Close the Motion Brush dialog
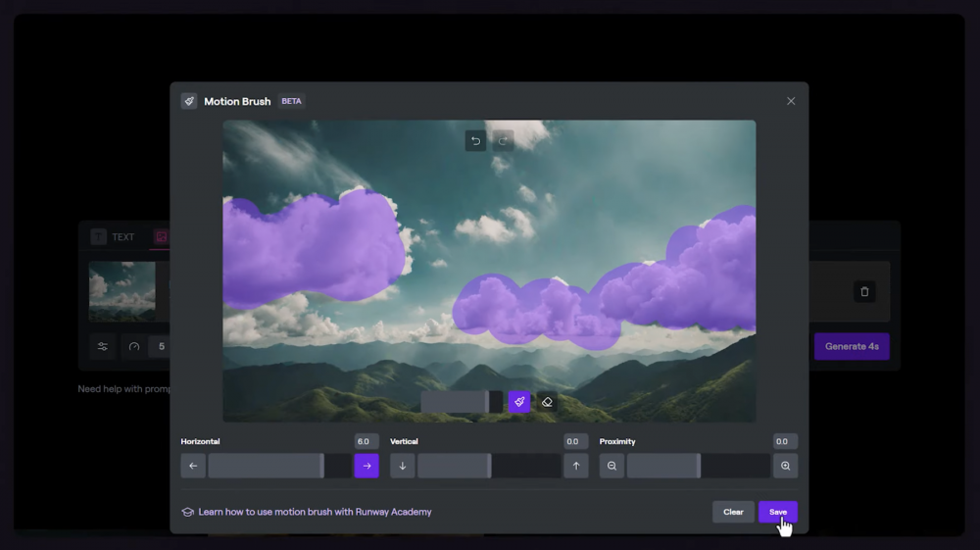Viewport: 980px width, 550px height. [791, 101]
